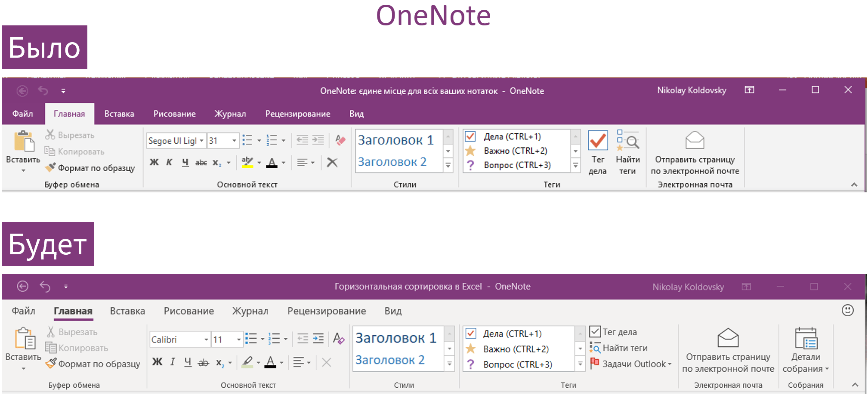Click the Тег дела button in the Было ribbon
Viewport: 868px width, 395px height.
coord(598,153)
